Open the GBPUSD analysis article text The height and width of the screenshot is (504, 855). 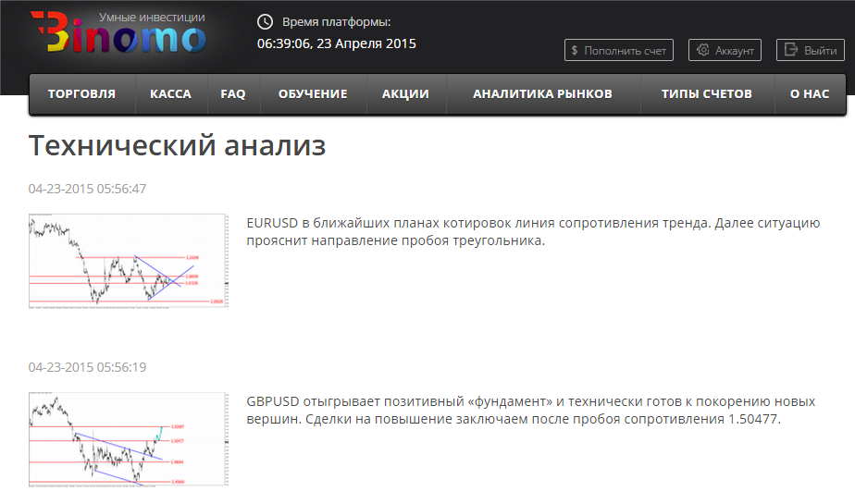tap(530, 411)
